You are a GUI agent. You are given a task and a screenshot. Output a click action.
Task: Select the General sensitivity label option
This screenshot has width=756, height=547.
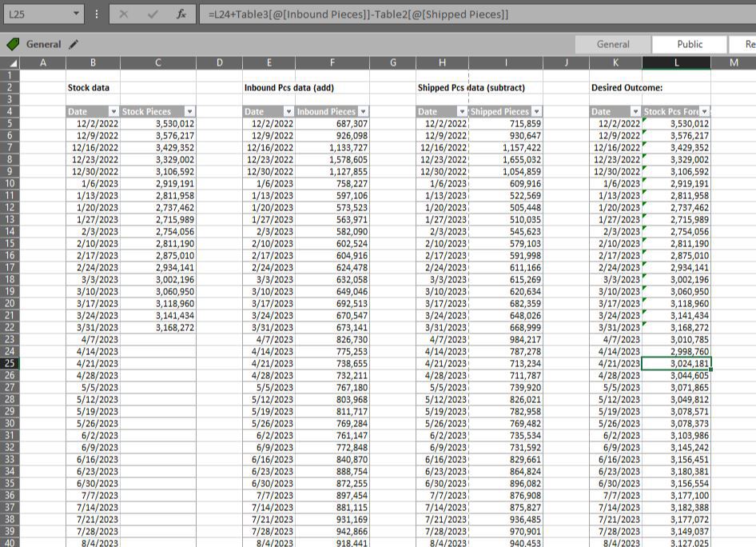tap(612, 44)
